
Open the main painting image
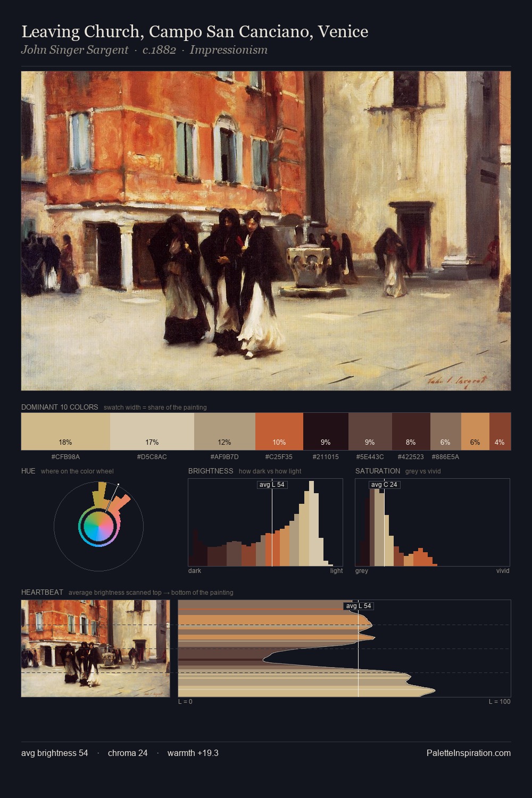[x=266, y=231]
